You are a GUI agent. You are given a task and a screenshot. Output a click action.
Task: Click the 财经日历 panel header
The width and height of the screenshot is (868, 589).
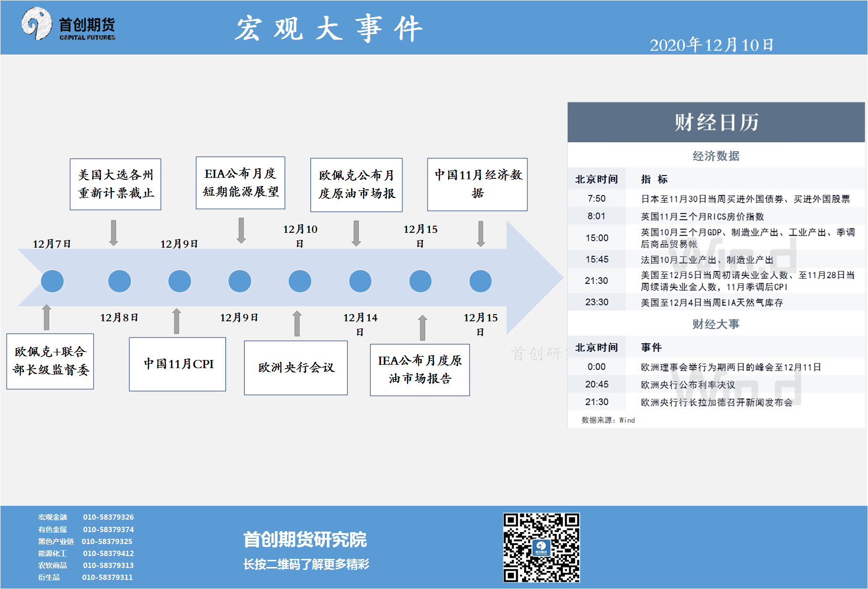pos(716,122)
